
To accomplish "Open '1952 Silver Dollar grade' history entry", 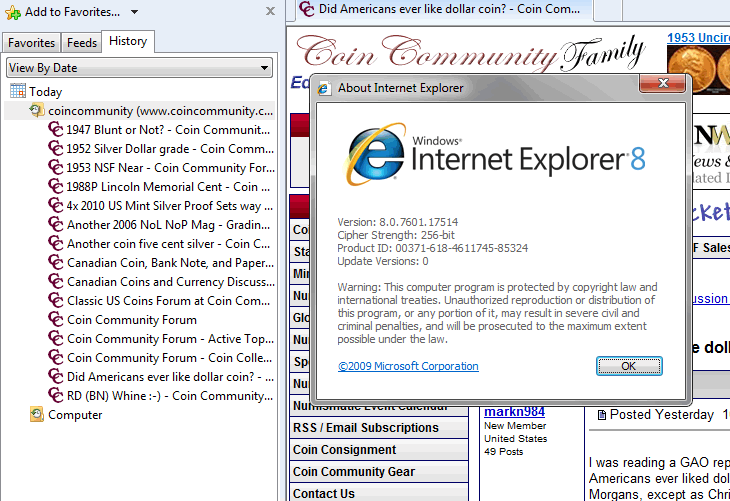I will point(170,149).
